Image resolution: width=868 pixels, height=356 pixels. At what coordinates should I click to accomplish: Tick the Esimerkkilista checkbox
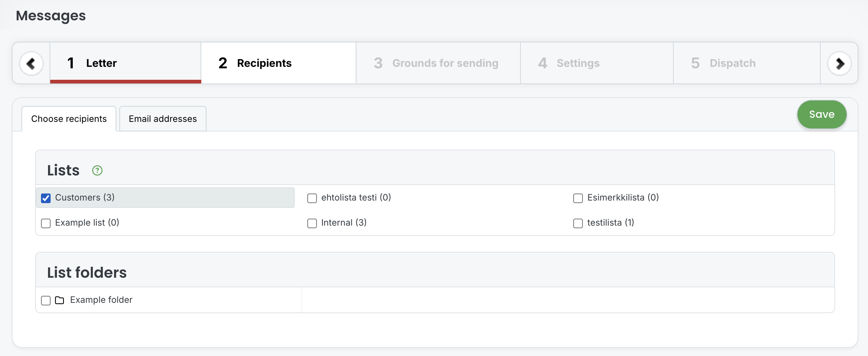point(578,198)
